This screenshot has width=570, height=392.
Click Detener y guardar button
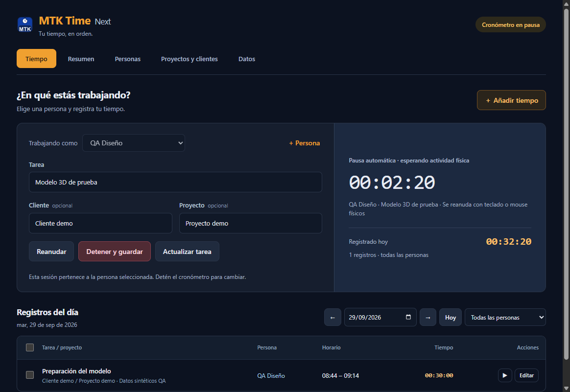(x=115, y=252)
